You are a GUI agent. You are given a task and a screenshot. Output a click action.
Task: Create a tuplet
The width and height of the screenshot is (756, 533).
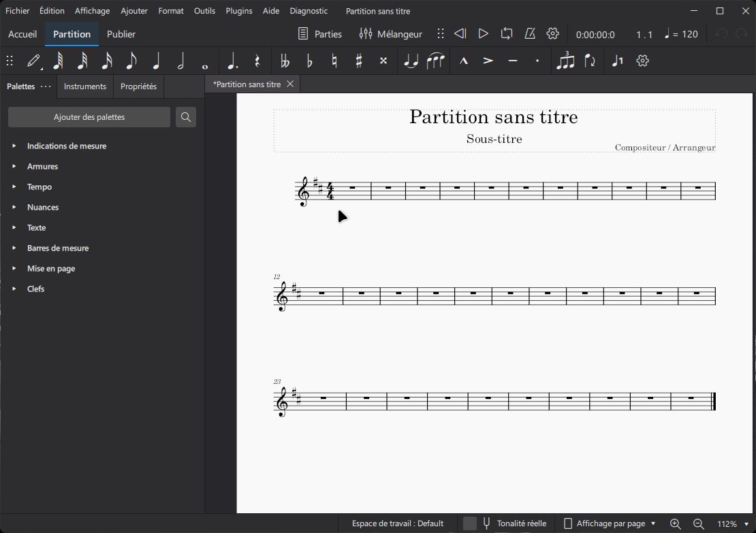tap(565, 61)
